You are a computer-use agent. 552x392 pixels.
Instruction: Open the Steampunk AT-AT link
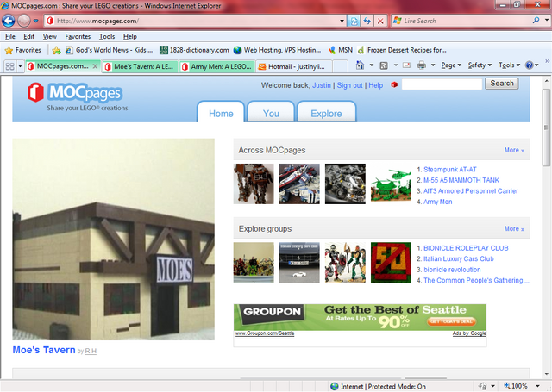click(x=450, y=170)
